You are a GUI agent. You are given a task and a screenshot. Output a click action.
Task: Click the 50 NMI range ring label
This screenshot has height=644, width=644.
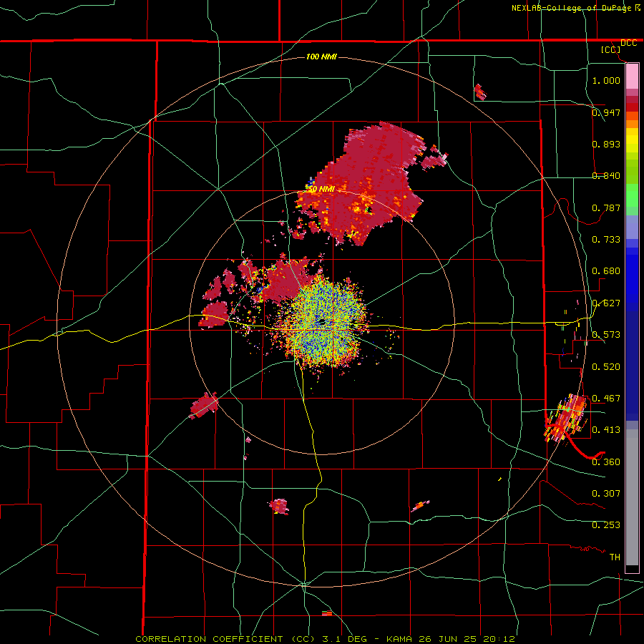click(321, 189)
